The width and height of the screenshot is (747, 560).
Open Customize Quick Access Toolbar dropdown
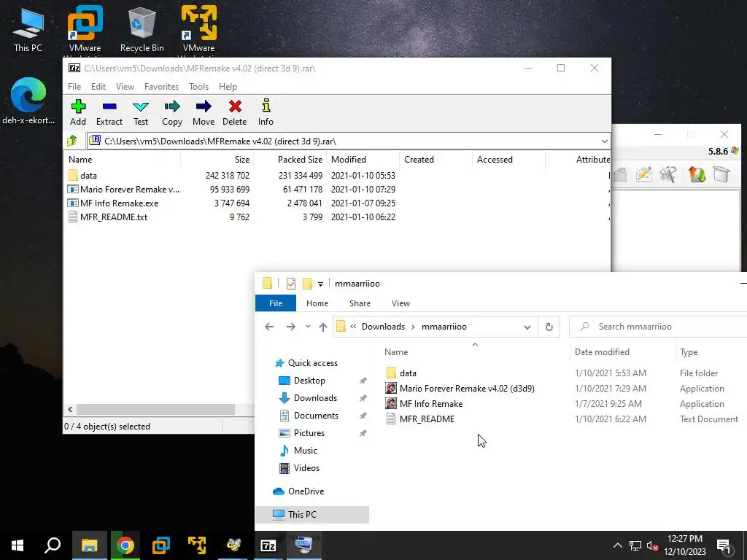pyautogui.click(x=321, y=284)
